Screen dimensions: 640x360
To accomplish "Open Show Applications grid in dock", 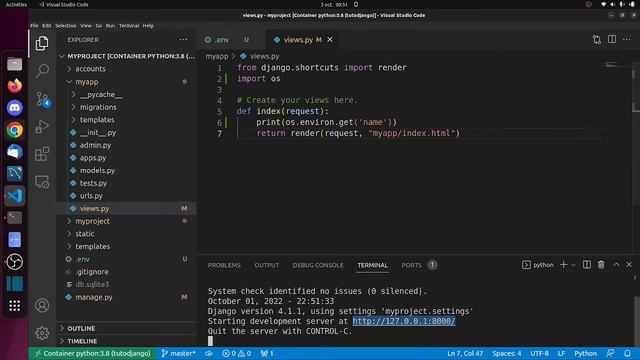I will [x=15, y=305].
